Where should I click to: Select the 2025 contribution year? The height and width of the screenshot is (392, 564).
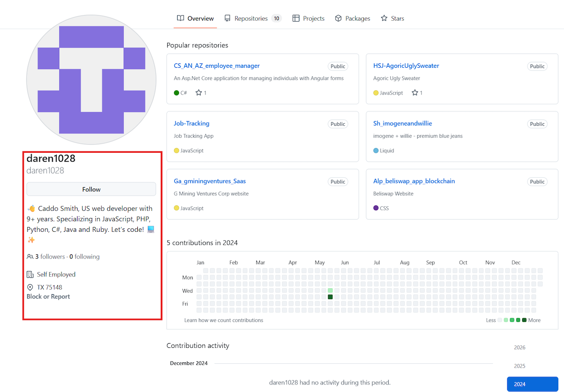point(520,366)
